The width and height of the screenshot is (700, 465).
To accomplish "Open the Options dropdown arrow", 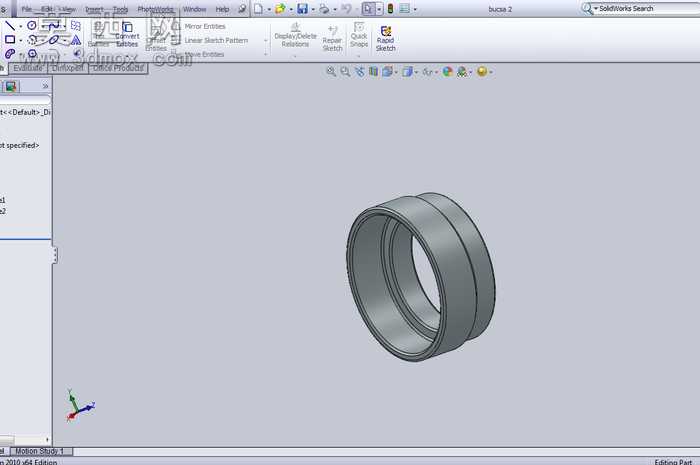I will tap(415, 9).
